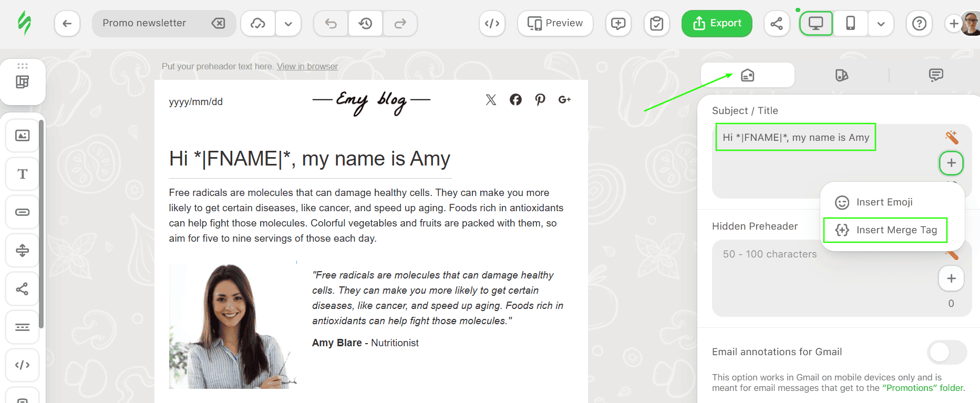Viewport: 980px width, 403px height.
Task: Expand the device view dropdown
Action: (881, 23)
